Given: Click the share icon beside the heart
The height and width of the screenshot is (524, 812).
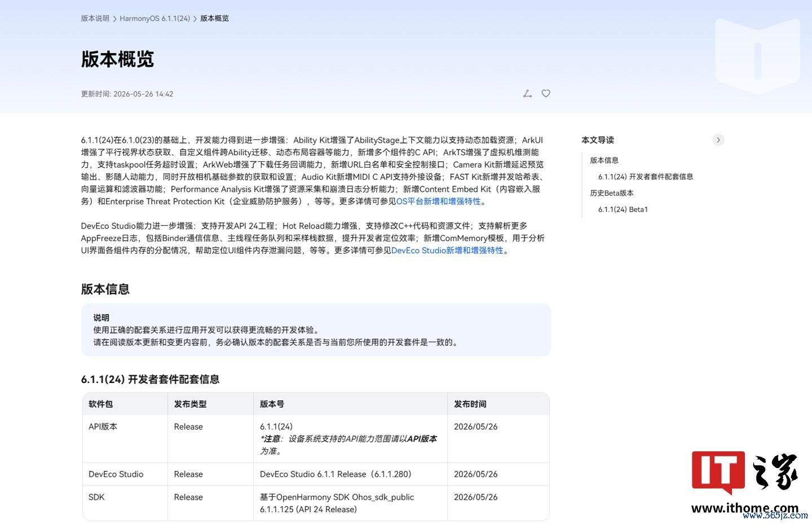Looking at the screenshot, I should (527, 94).
